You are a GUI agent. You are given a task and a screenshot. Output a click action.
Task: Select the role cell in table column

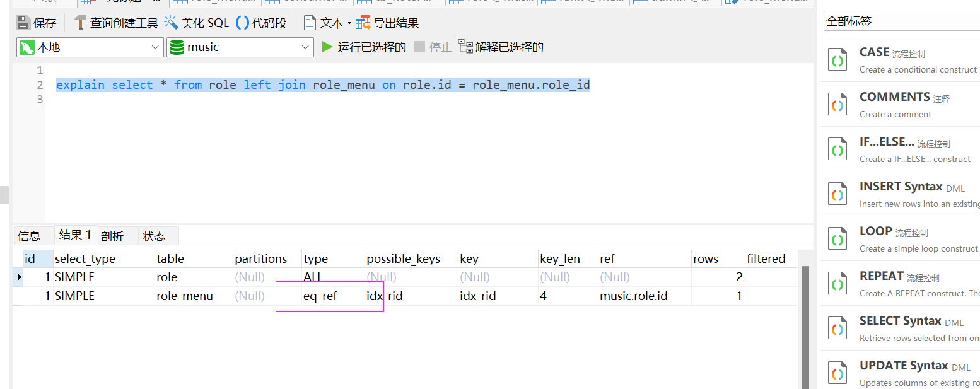coord(194,277)
